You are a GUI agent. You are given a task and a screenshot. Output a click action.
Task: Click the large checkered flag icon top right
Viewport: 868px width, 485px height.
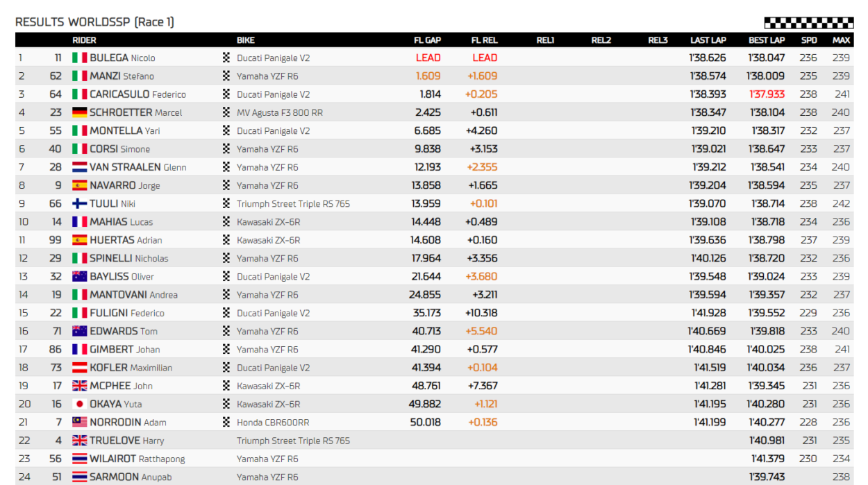808,22
